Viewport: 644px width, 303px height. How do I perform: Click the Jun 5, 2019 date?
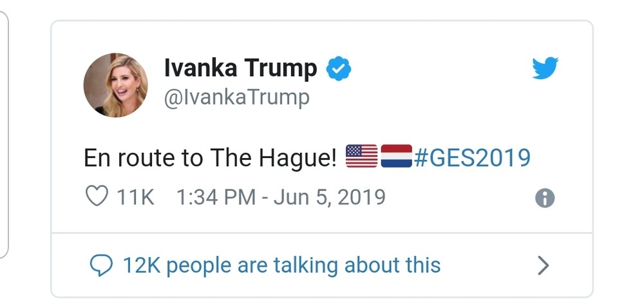tap(329, 197)
